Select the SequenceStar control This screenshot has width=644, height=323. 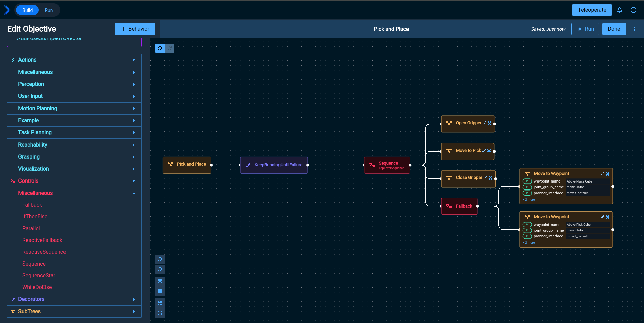click(x=39, y=276)
